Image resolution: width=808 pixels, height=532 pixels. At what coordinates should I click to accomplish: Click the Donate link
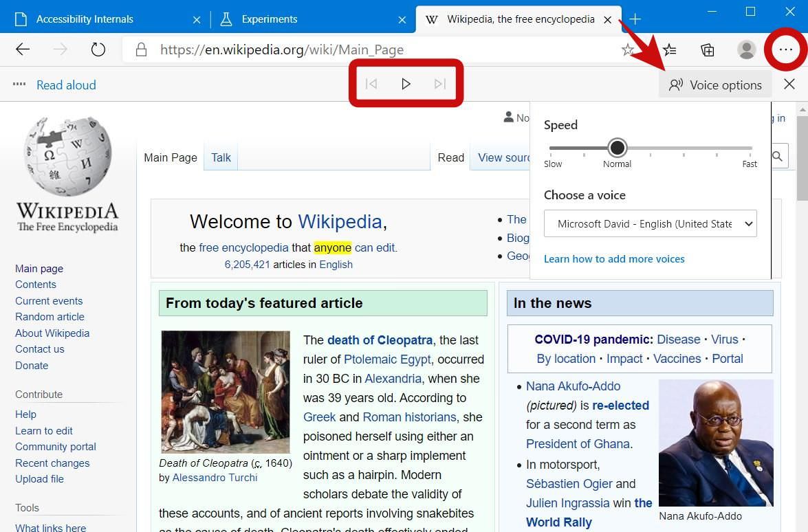click(32, 366)
